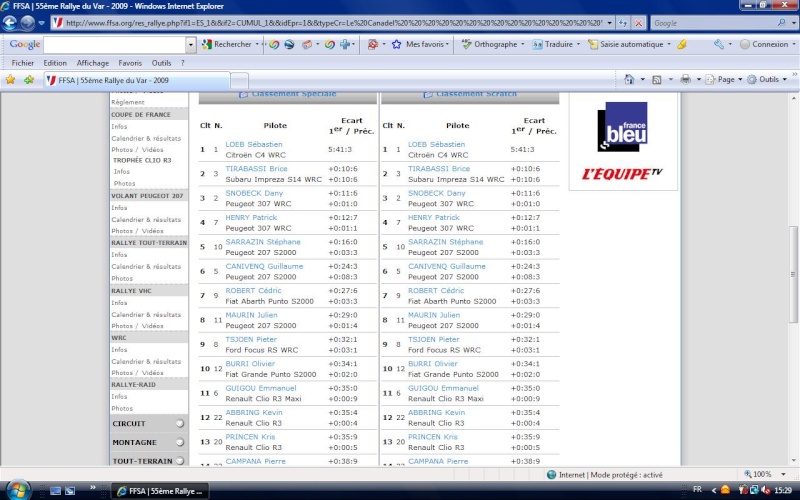Go back with the browser Back arrow
This screenshot has width=800, height=500.
10,23
